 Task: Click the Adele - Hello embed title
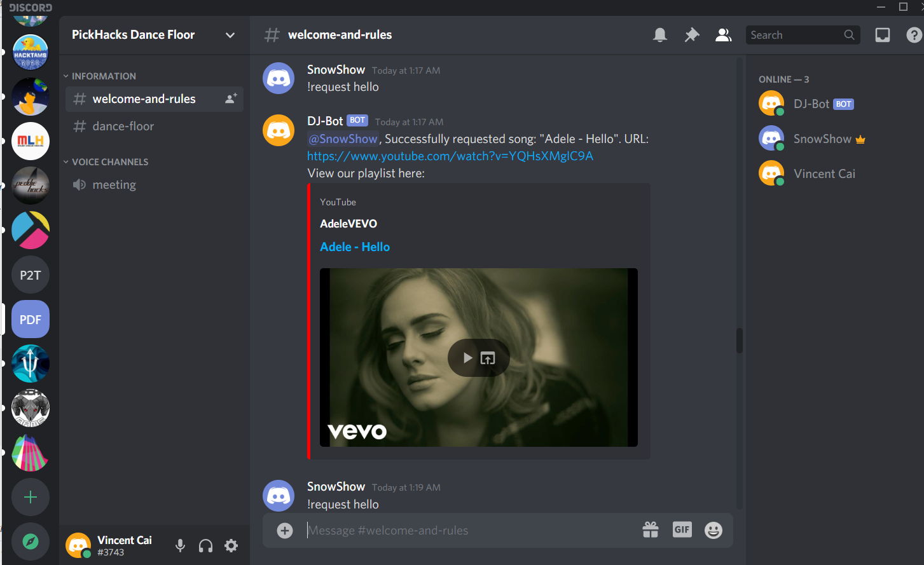355,247
